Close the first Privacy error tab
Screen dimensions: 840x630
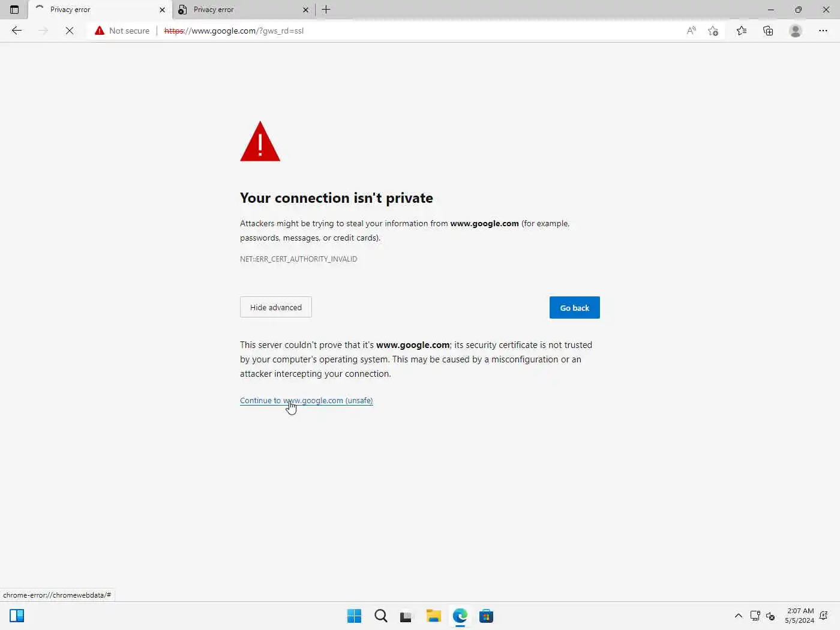[162, 10]
